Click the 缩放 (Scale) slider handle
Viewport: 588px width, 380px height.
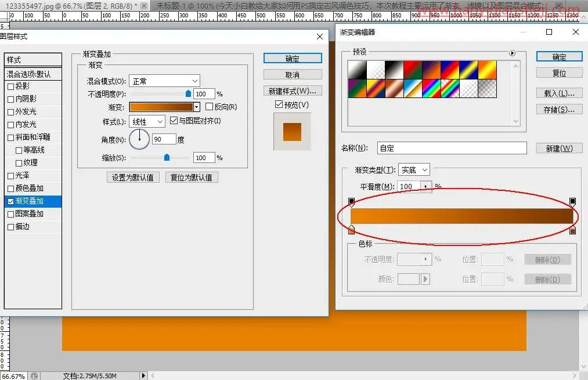click(x=167, y=157)
